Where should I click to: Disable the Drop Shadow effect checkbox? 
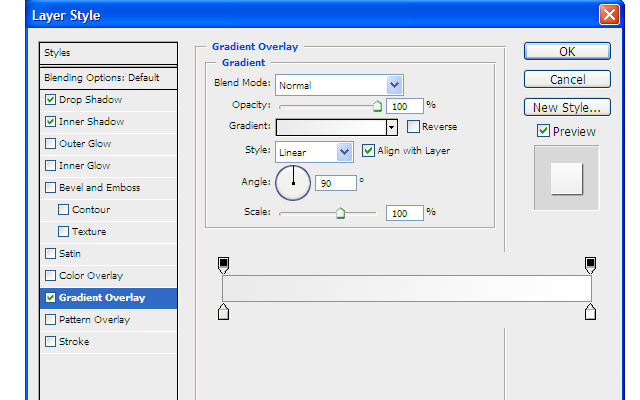[x=51, y=100]
